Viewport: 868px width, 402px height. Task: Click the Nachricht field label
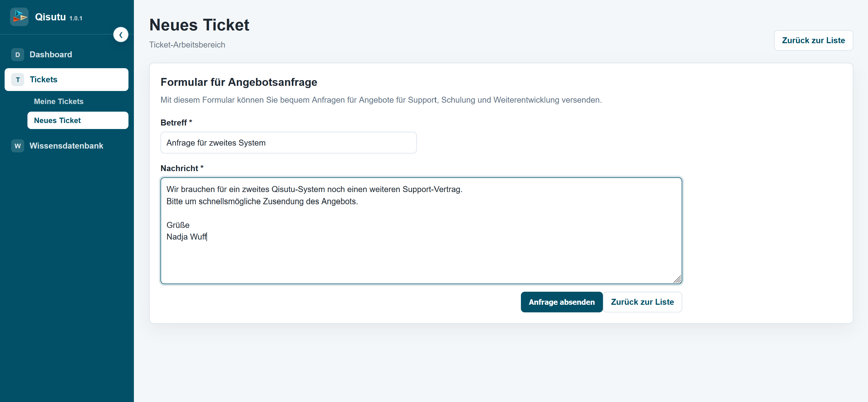point(182,168)
